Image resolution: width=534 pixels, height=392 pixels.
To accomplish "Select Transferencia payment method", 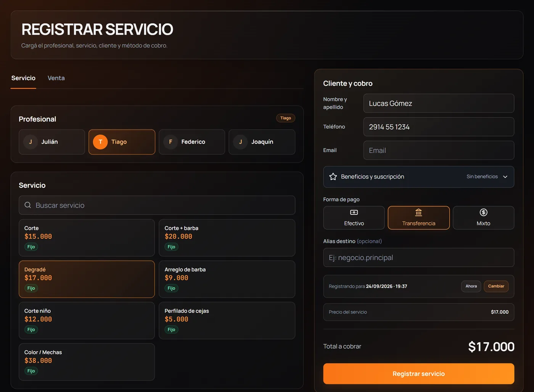I will coord(419,218).
